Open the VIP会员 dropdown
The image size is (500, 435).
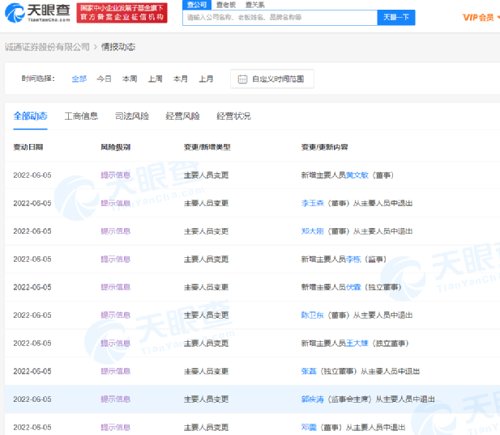(480, 17)
